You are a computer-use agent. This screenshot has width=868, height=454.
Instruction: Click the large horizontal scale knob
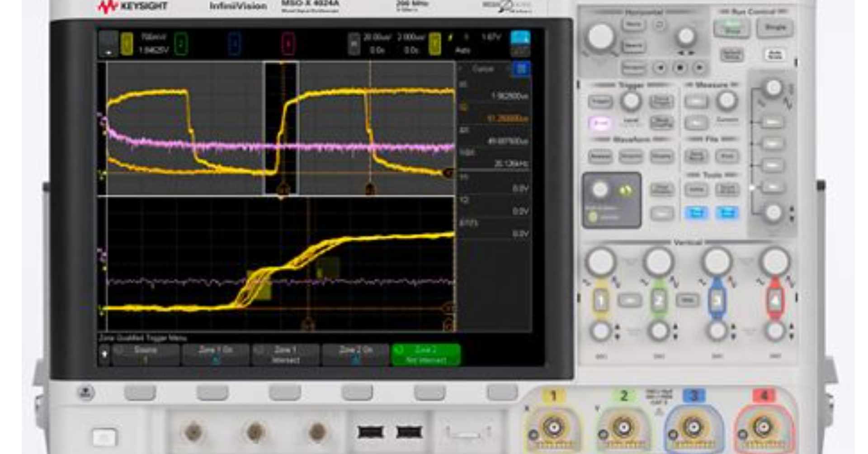[600, 36]
